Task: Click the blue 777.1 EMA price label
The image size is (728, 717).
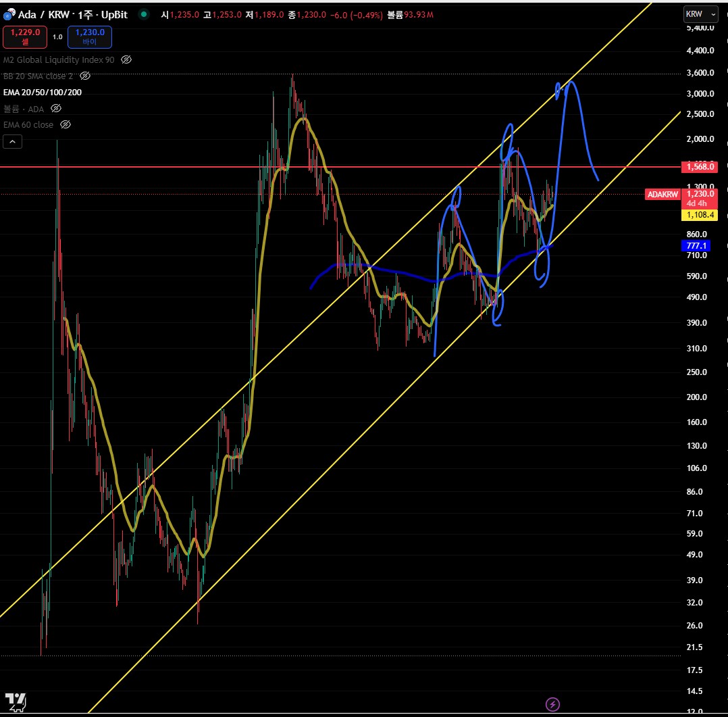Action: pos(696,246)
